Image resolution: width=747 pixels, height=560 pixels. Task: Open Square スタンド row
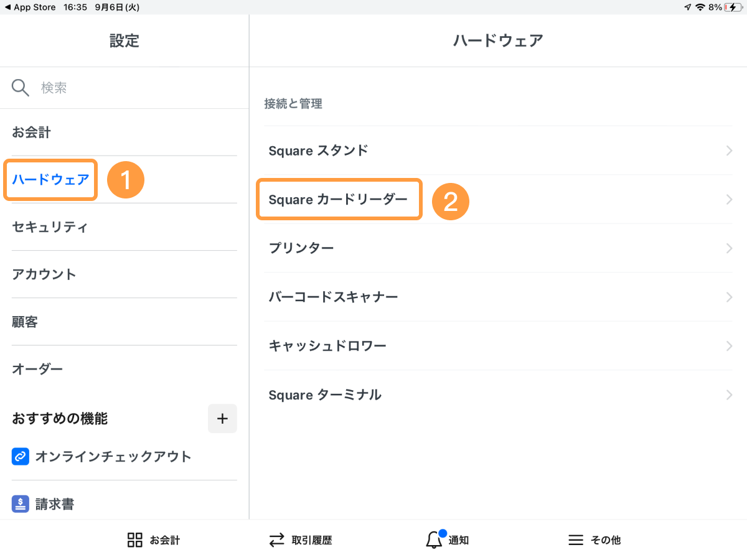[498, 151]
